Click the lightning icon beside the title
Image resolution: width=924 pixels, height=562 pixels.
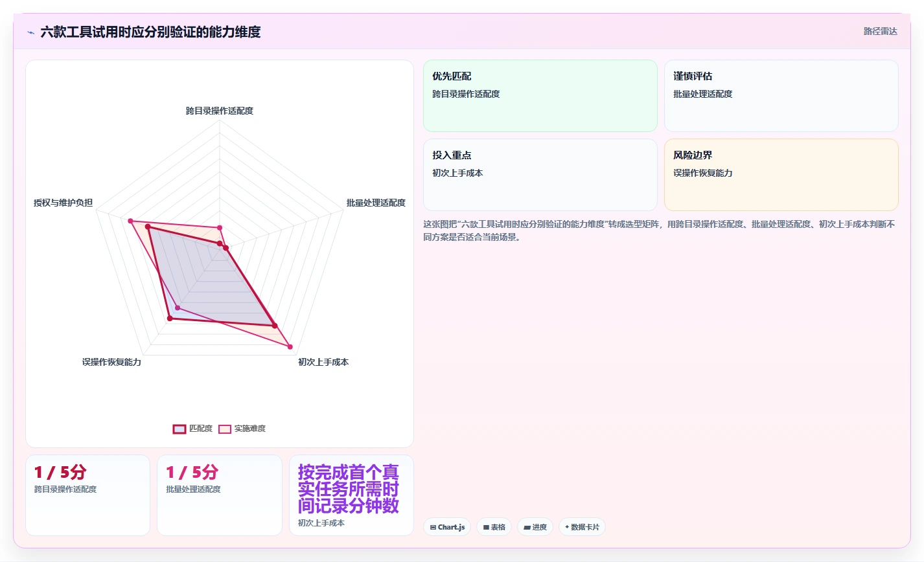30,32
